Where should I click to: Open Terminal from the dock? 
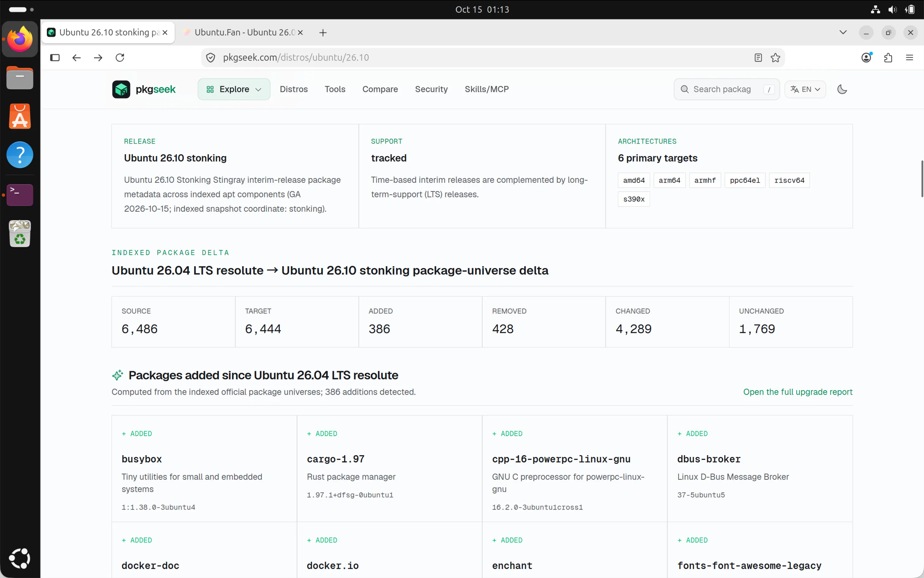point(20,194)
